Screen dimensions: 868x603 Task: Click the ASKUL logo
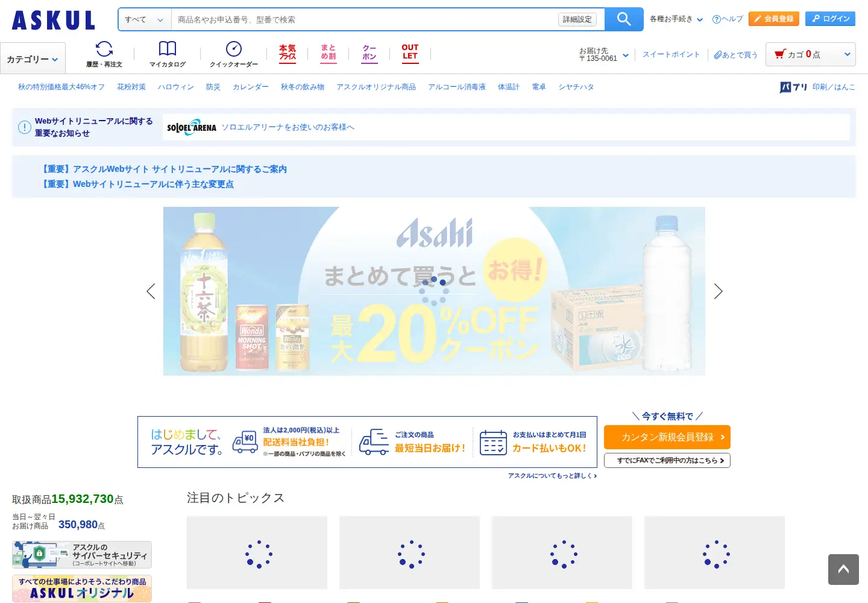point(54,20)
